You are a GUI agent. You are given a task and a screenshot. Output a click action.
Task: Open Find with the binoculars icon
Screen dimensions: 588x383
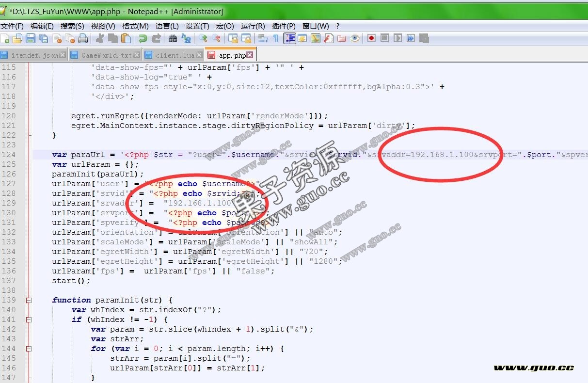point(173,38)
